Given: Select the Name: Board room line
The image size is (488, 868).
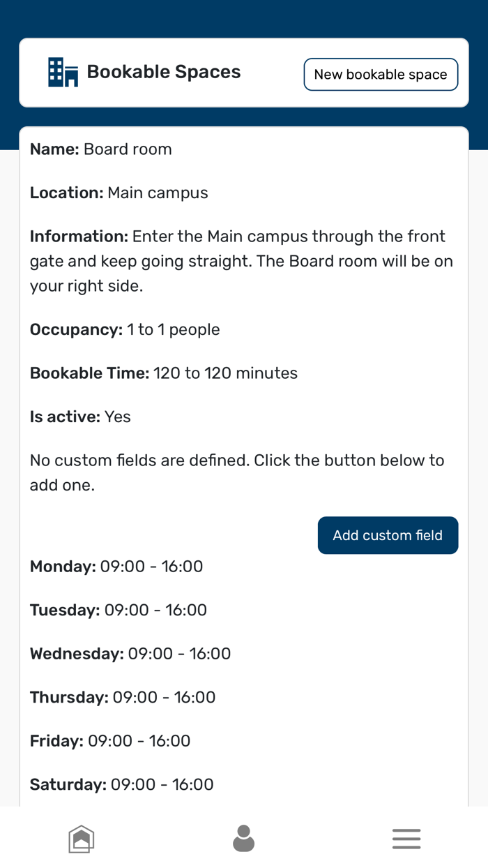Looking at the screenshot, I should point(101,149).
